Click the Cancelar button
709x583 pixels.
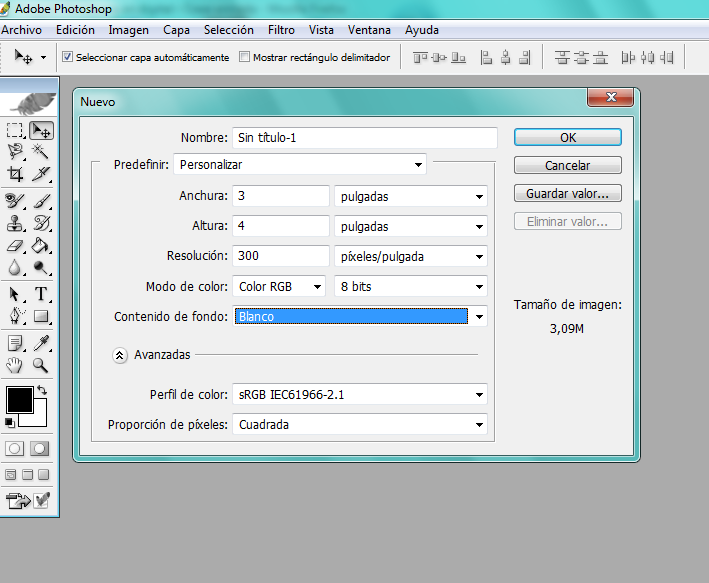coord(568,166)
